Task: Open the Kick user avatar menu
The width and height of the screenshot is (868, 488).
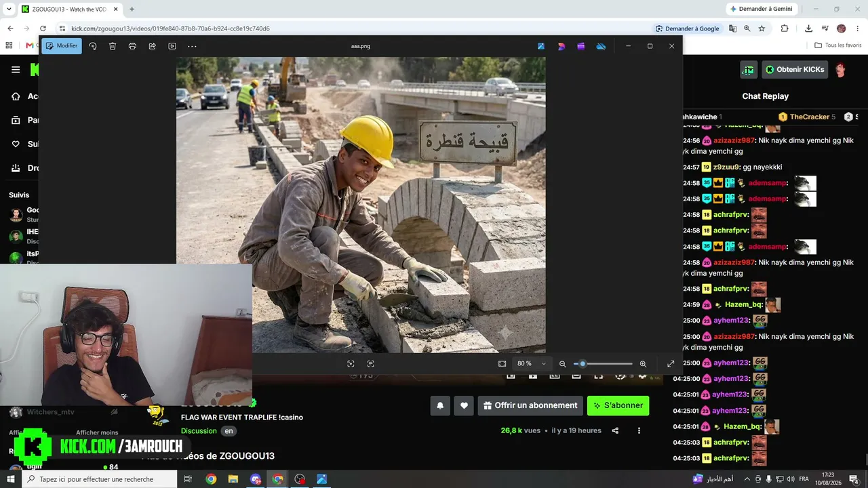Action: pyautogui.click(x=840, y=69)
